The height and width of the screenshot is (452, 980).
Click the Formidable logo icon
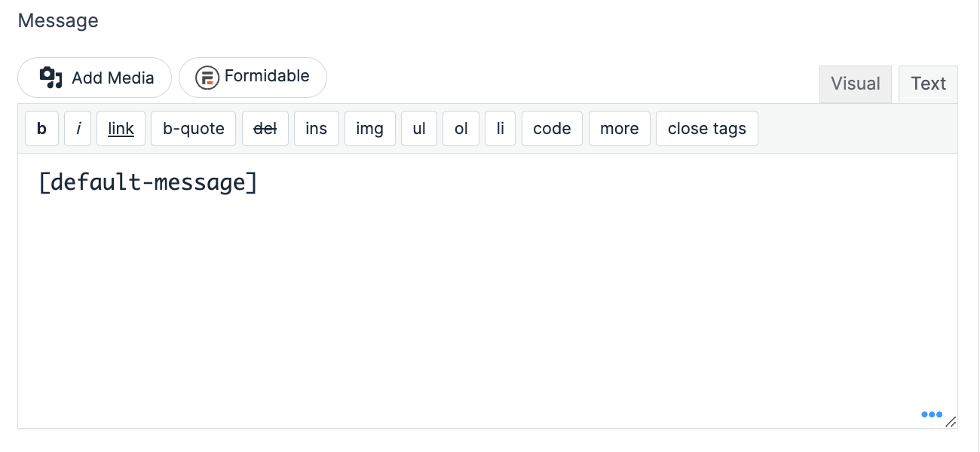pos(207,77)
